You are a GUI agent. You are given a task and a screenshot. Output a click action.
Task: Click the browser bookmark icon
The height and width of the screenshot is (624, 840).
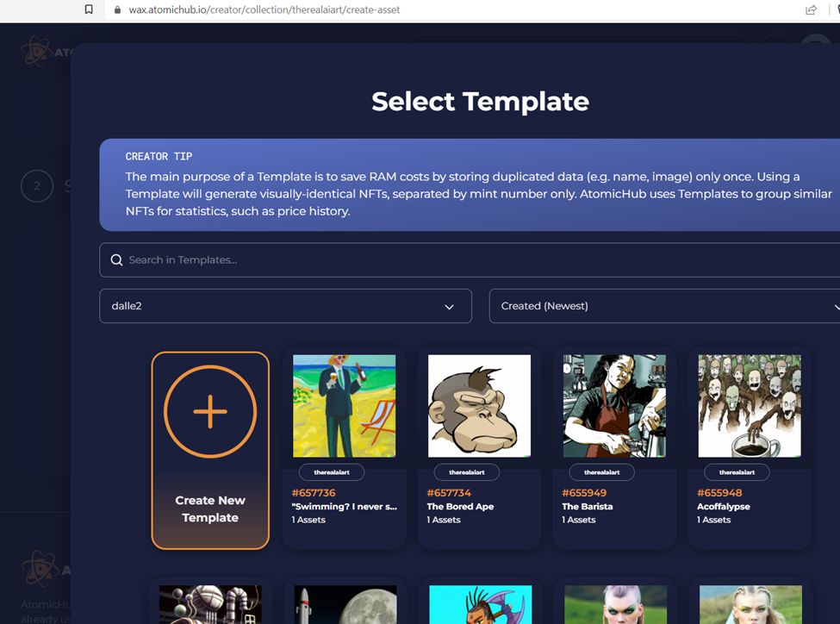pos(89,9)
